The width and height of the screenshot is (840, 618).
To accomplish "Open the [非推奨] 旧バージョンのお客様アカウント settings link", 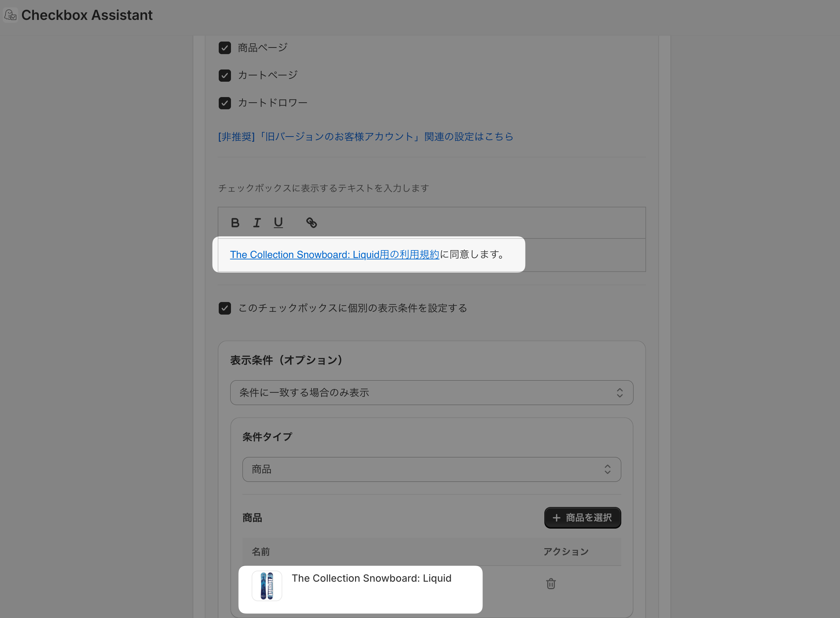I will click(x=365, y=137).
